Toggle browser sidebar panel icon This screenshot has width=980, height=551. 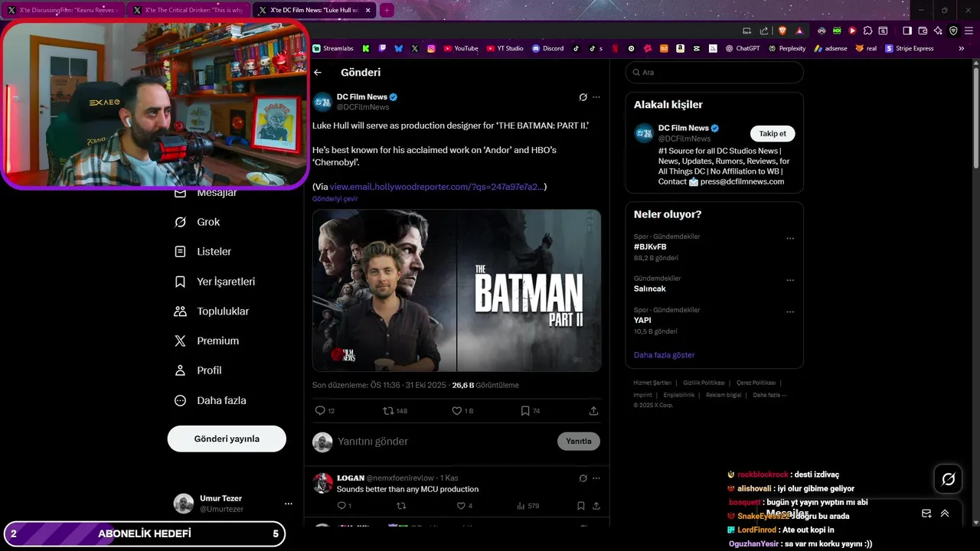(906, 31)
